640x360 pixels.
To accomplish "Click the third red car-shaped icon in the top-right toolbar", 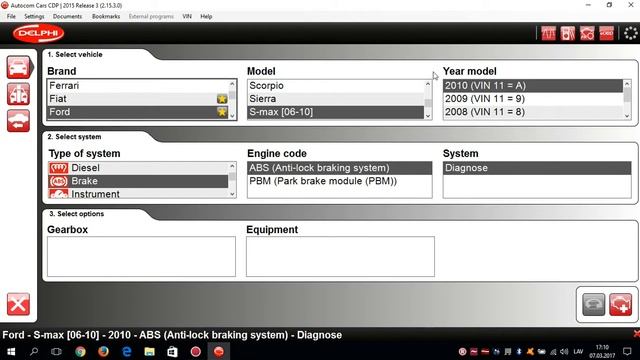I will pyautogui.click(x=587, y=33).
